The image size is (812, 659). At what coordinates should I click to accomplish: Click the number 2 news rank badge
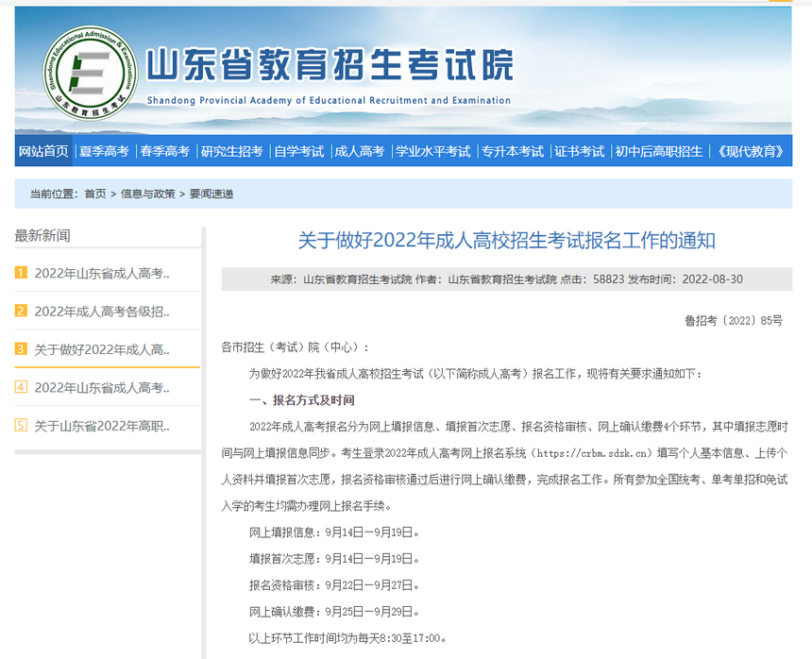pos(21,311)
